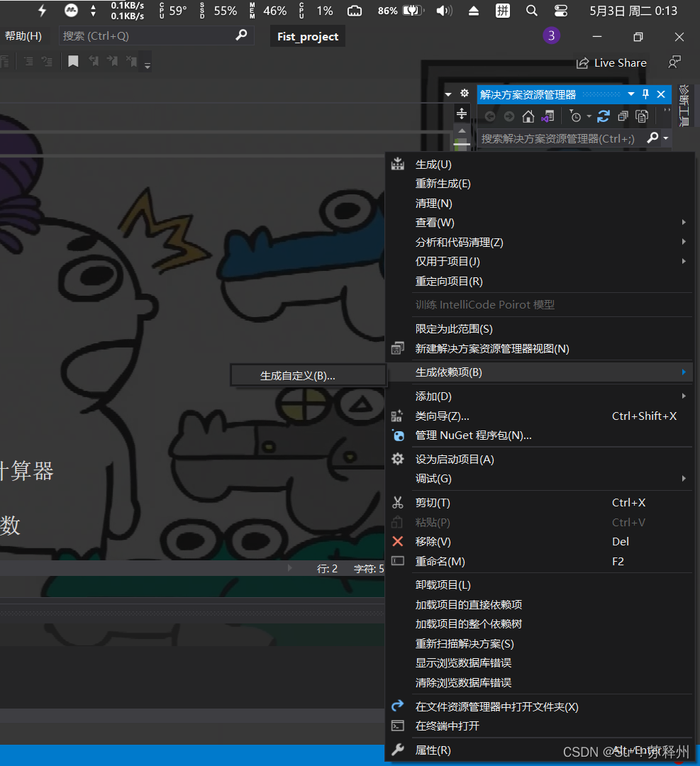Click the purple notifications badge 3

(x=552, y=35)
